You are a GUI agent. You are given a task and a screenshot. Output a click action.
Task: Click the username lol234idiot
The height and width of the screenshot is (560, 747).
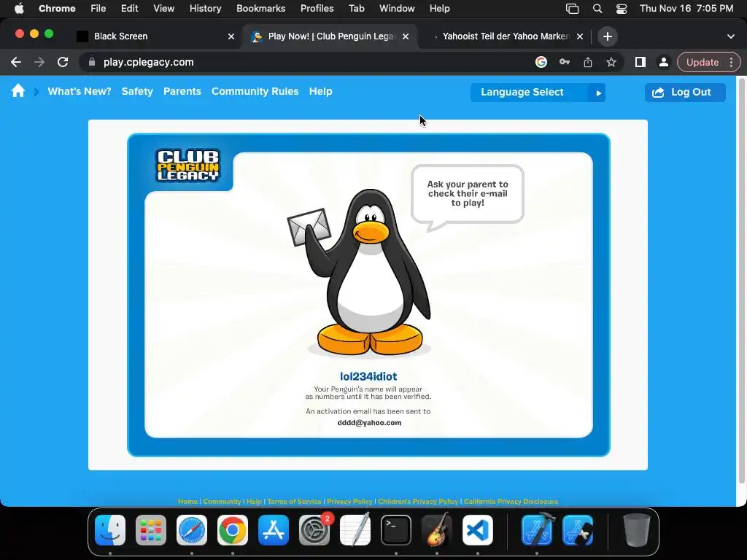click(368, 377)
